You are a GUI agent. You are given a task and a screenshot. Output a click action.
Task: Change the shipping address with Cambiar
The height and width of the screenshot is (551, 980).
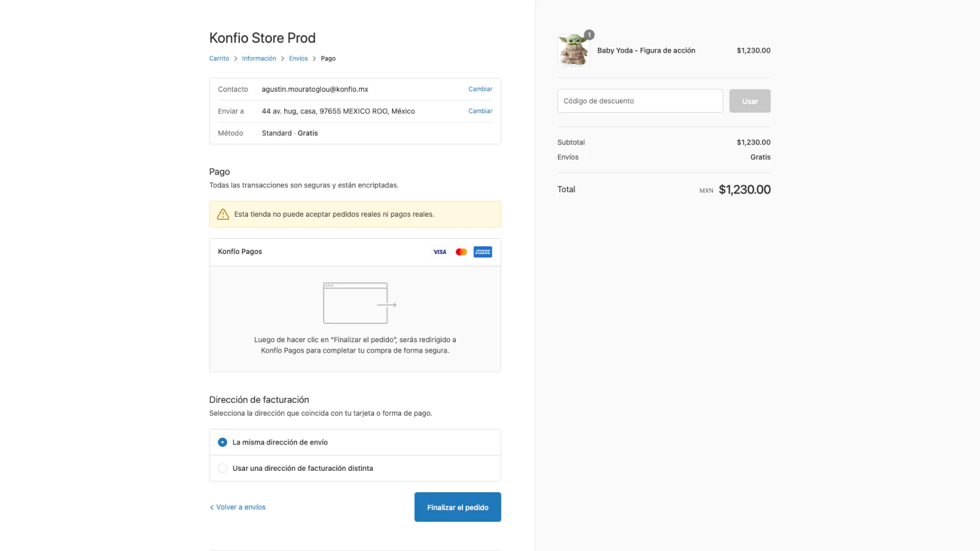tap(480, 111)
